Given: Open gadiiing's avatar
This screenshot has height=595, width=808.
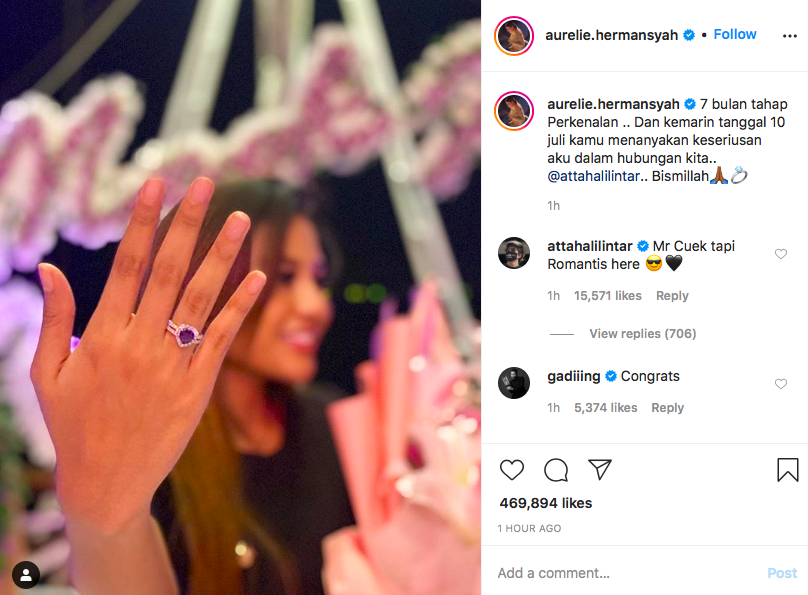Looking at the screenshot, I should pyautogui.click(x=514, y=383).
